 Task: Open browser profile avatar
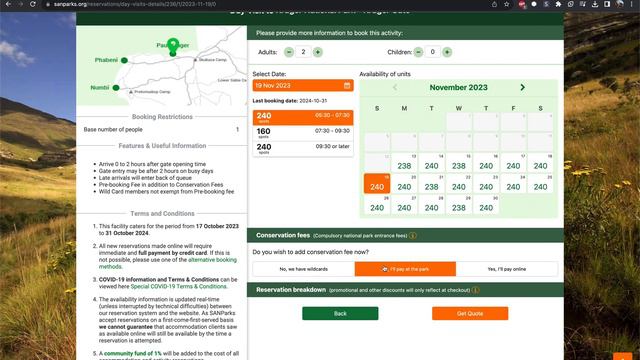[x=620, y=4]
